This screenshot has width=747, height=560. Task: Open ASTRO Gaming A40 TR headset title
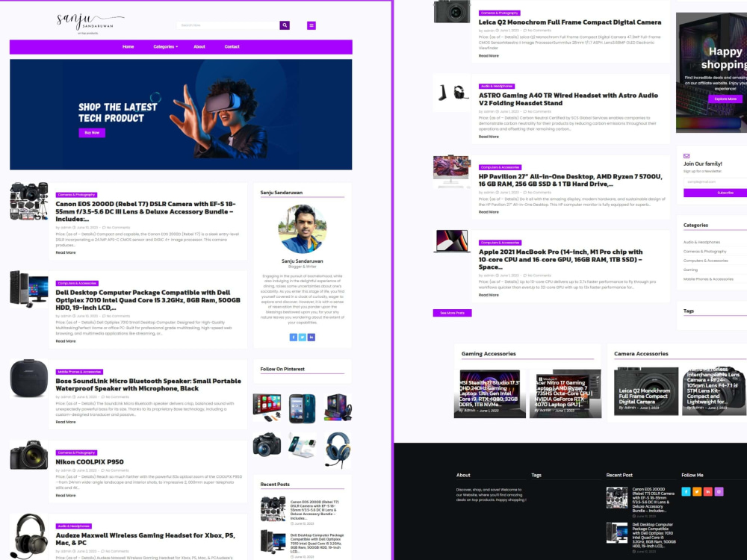pos(568,99)
